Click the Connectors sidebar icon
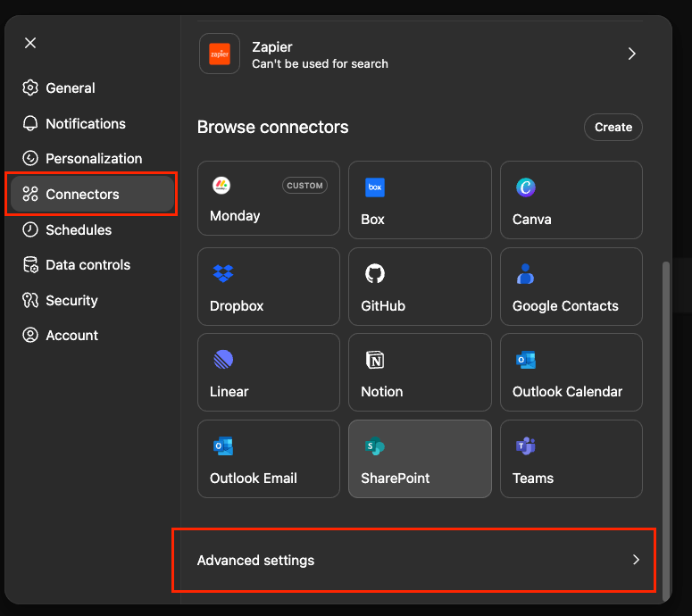Screen dimensions: 692x616 30,194
